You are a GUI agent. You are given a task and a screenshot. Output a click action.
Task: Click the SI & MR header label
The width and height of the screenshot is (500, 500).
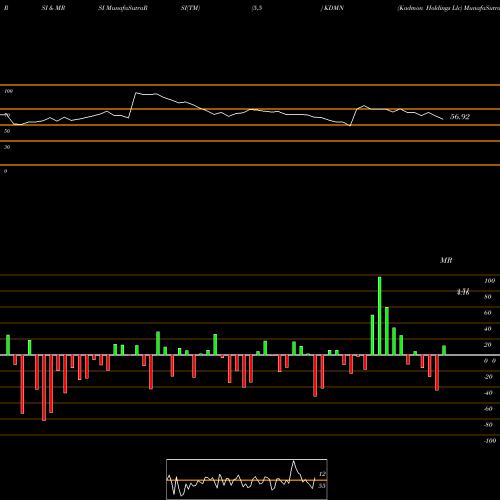click(53, 8)
